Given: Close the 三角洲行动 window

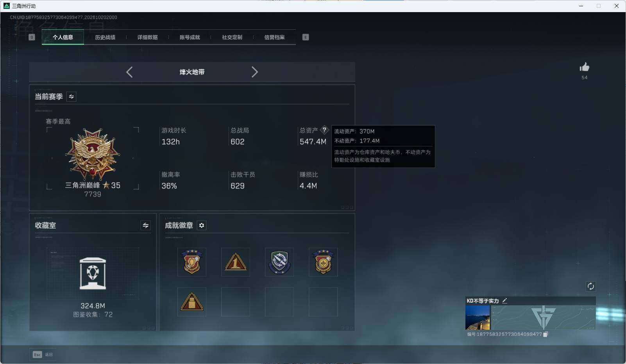Looking at the screenshot, I should coord(617,6).
